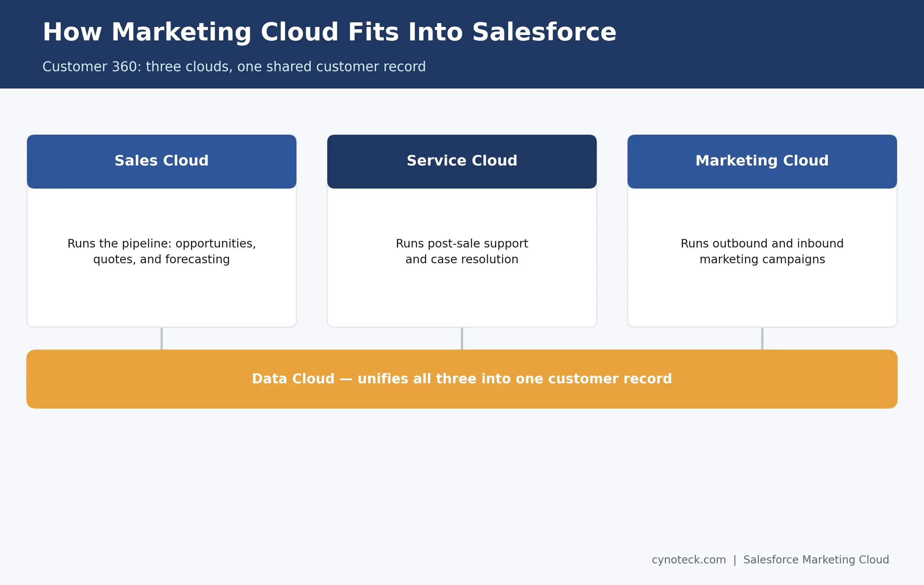Select 'Runs outbound and inbound marketing campaigns' text
This screenshot has width=924, height=585.
762,251
